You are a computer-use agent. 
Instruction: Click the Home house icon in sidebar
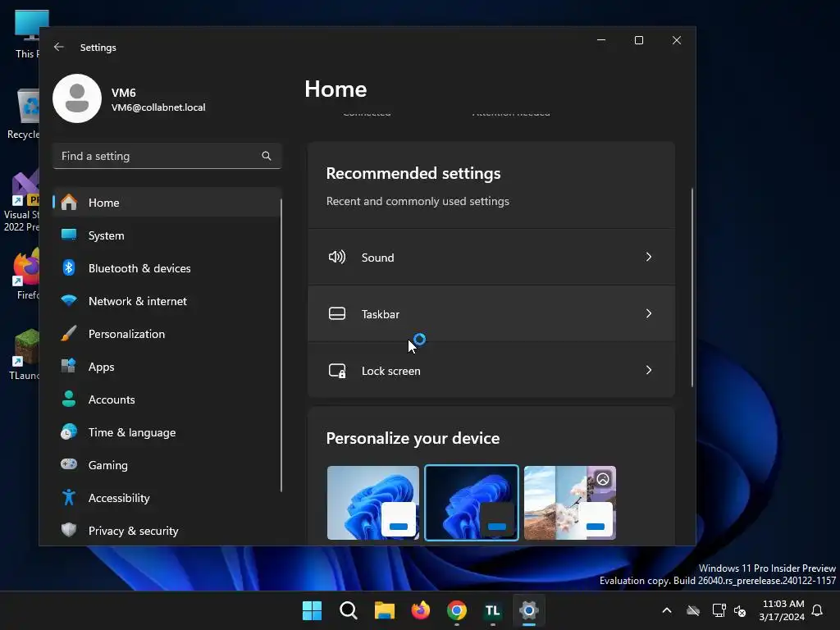[69, 203]
